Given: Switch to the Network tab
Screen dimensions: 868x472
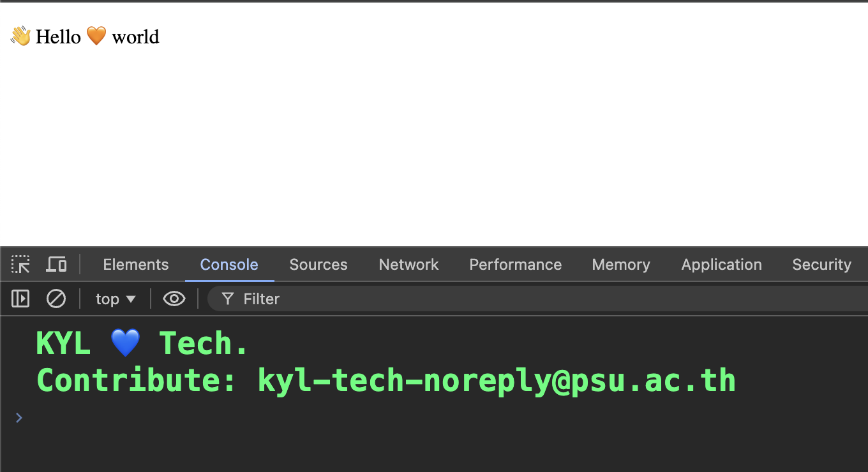Looking at the screenshot, I should [x=408, y=265].
